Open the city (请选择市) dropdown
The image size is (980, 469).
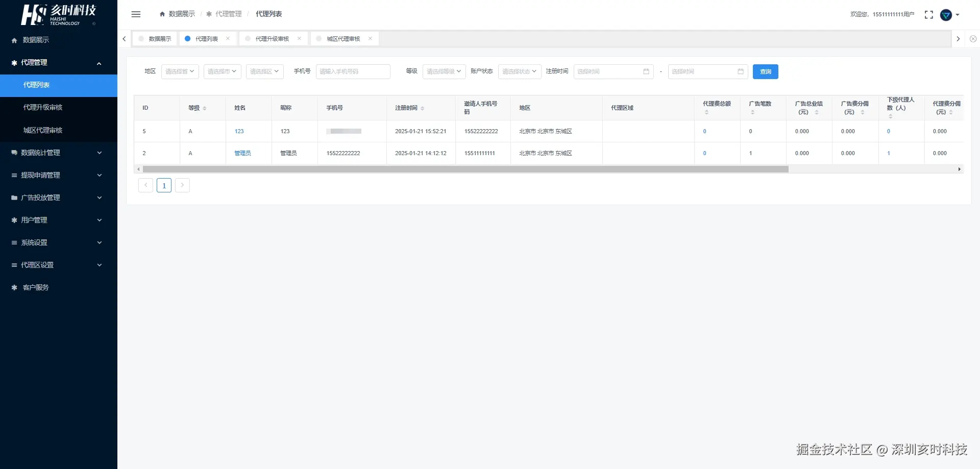click(223, 71)
